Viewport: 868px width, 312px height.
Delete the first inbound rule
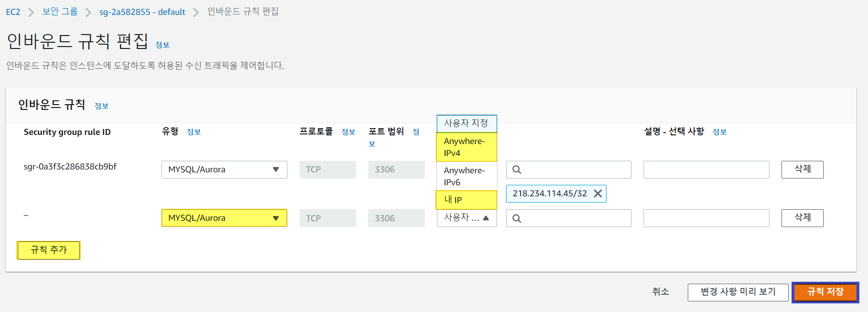(802, 169)
